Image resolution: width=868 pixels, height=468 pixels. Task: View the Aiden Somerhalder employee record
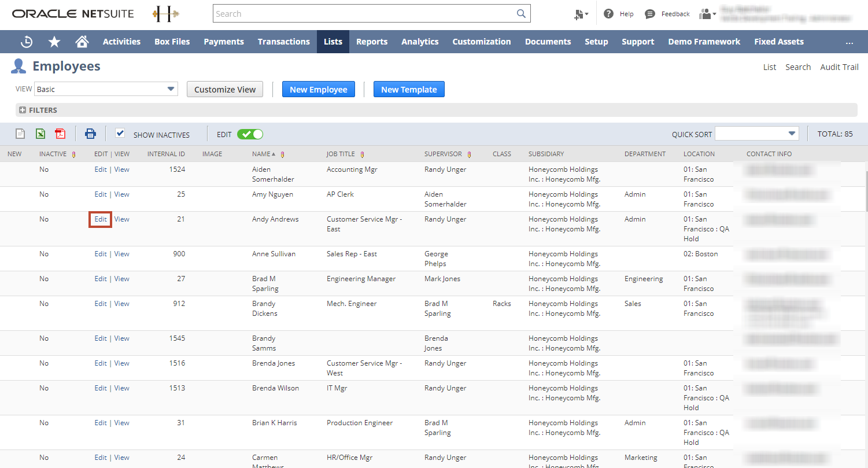pos(122,169)
